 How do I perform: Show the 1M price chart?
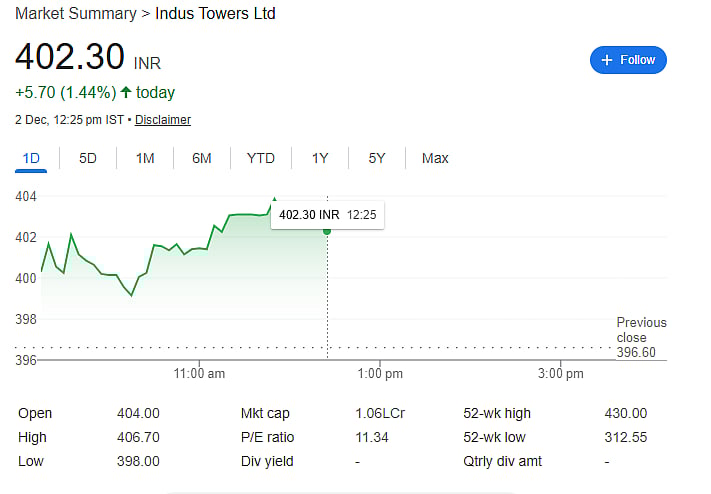pos(145,158)
